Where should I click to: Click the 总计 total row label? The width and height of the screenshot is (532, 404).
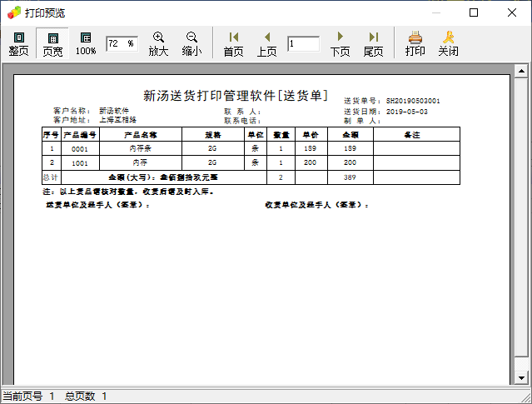[51, 177]
